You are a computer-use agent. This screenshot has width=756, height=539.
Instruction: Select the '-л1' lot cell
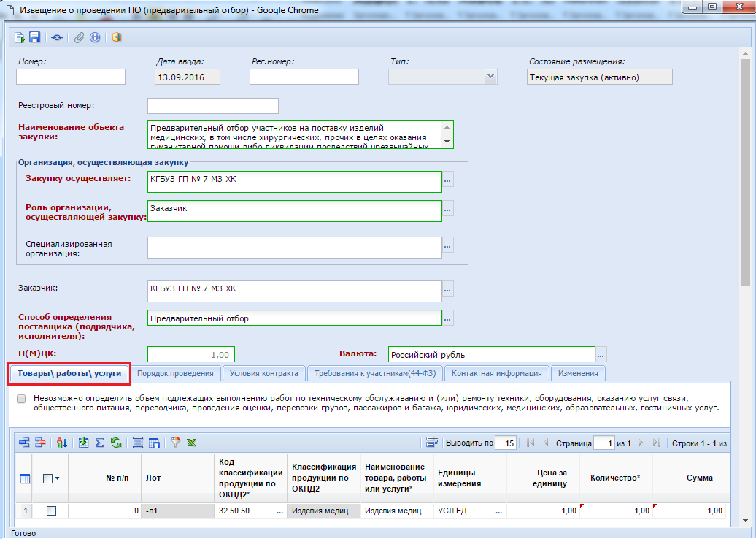(x=178, y=511)
